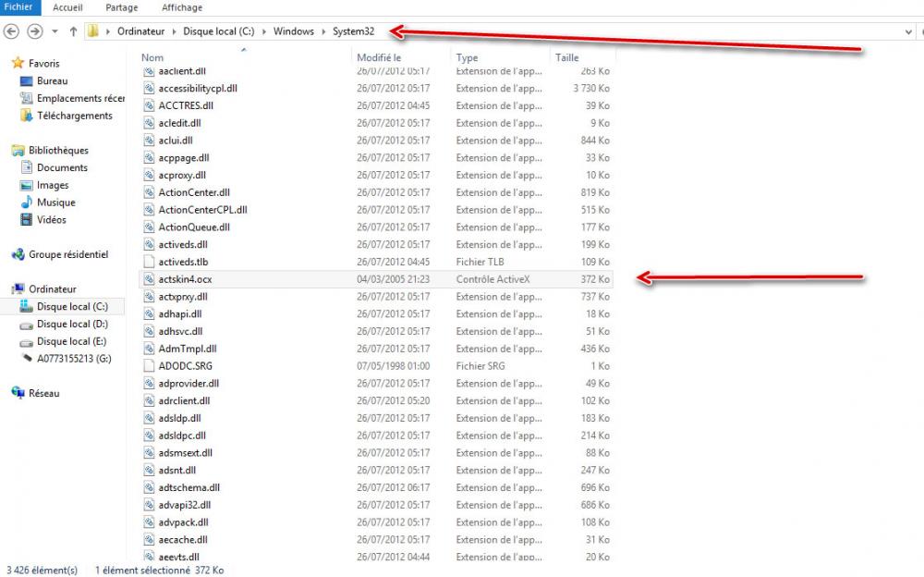
Task: Open A0773155213 (G:) removable drive
Action: [74, 359]
